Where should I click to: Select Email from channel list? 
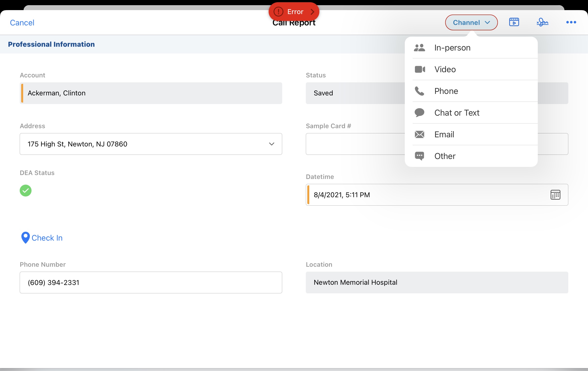coord(444,134)
